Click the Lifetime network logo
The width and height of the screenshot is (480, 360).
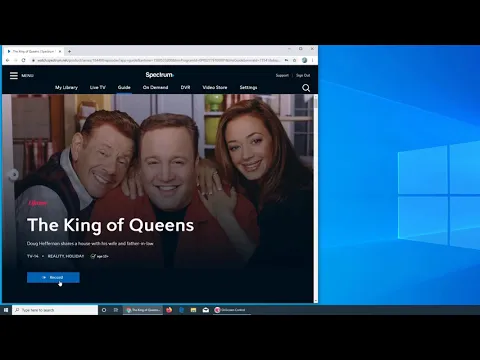click(38, 203)
